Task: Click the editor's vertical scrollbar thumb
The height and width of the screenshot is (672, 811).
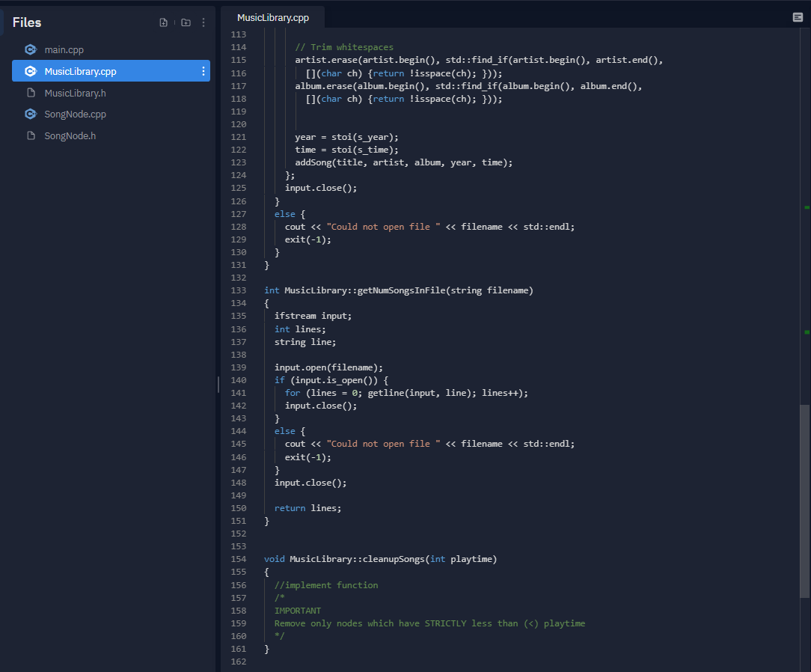Action: (804, 502)
